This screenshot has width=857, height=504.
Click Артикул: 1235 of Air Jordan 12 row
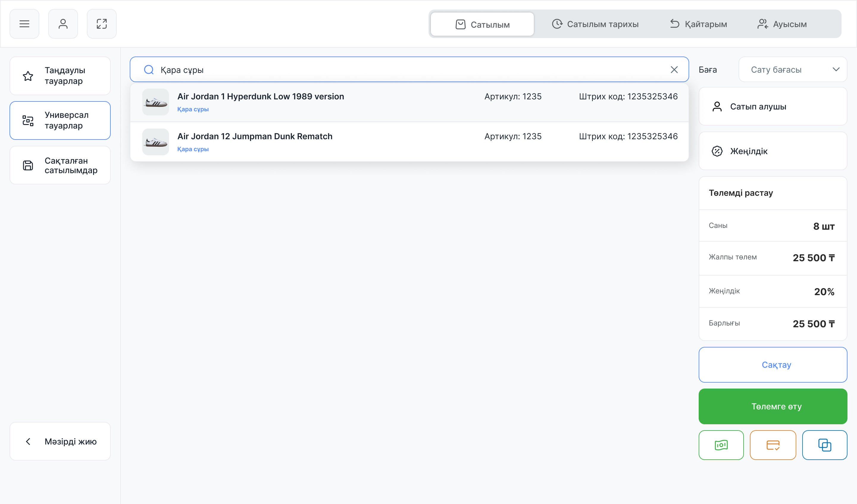[x=513, y=136]
